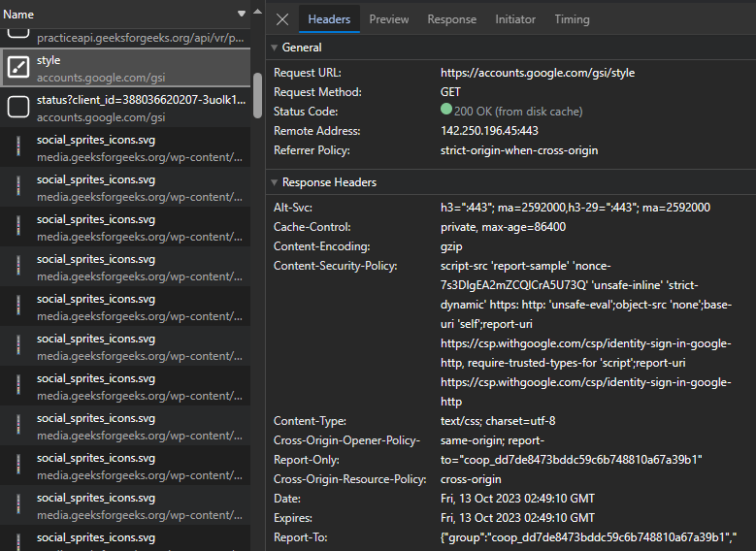The height and width of the screenshot is (551, 756).
Task: Click the icon beside the practiceapi.geeksforgeeks.org request
Action: click(x=18, y=31)
